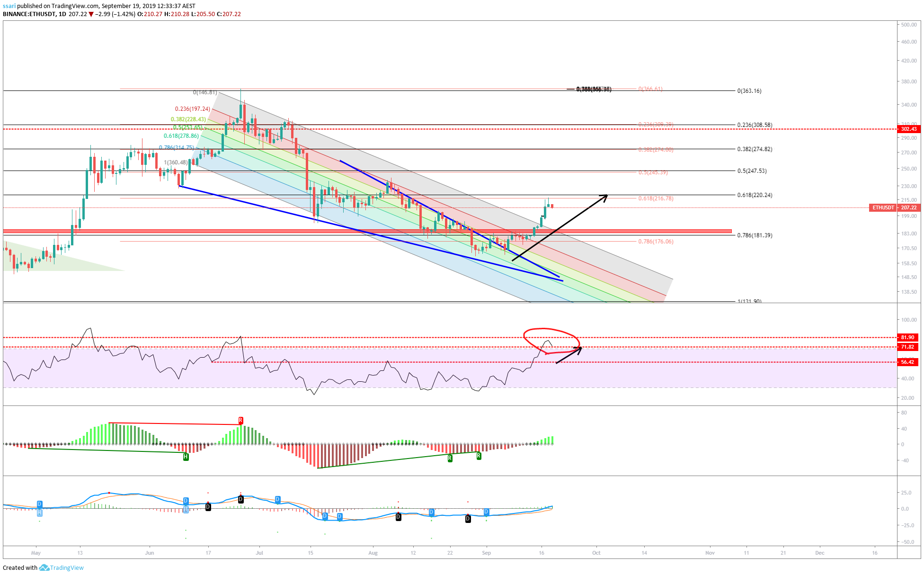Click the 460.00 price axis value
Image resolution: width=924 pixels, height=576 pixels.
(x=909, y=42)
